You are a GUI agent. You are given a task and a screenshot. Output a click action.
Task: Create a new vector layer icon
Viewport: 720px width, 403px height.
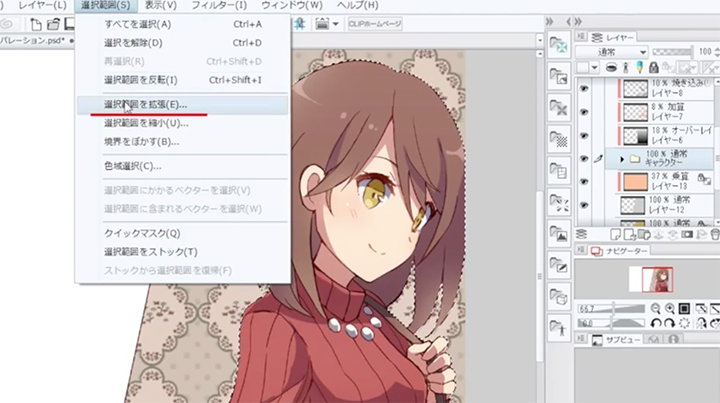pyautogui.click(x=630, y=235)
